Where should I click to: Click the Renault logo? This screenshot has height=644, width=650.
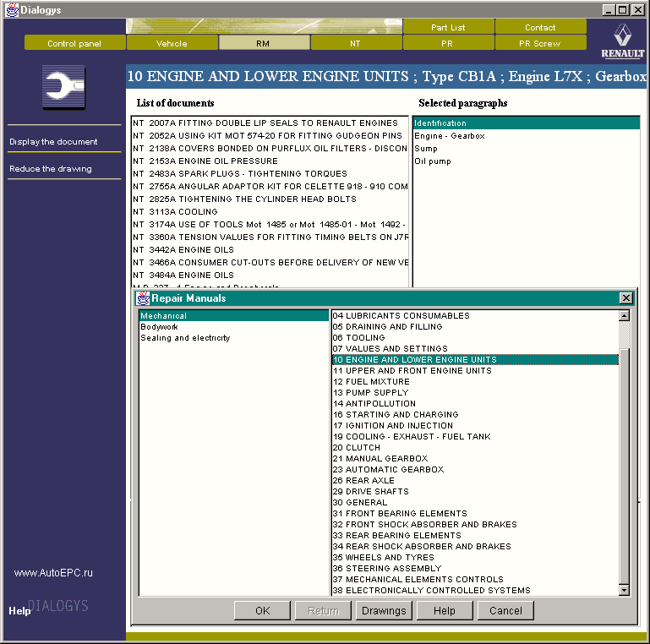click(622, 41)
